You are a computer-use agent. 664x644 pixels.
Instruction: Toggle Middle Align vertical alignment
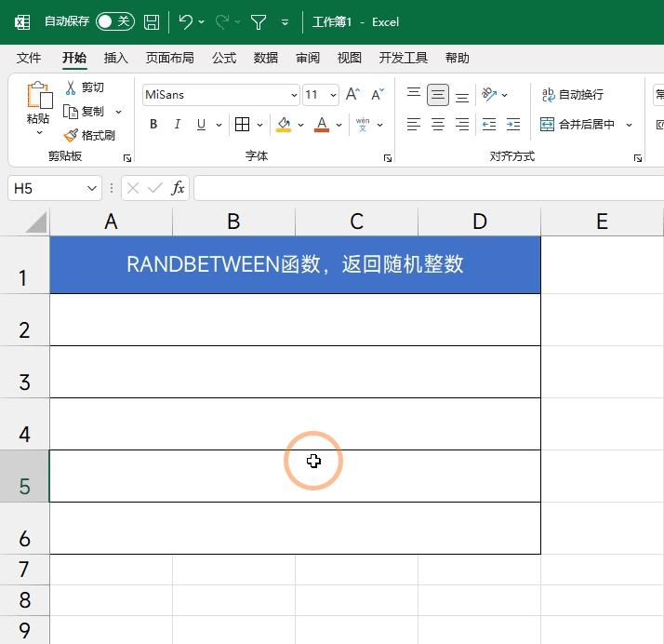click(438, 95)
